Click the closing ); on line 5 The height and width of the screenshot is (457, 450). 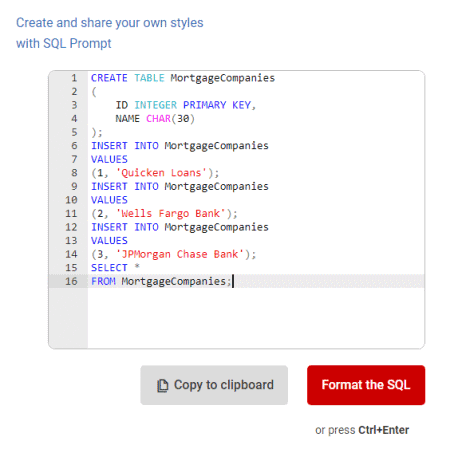pos(97,132)
